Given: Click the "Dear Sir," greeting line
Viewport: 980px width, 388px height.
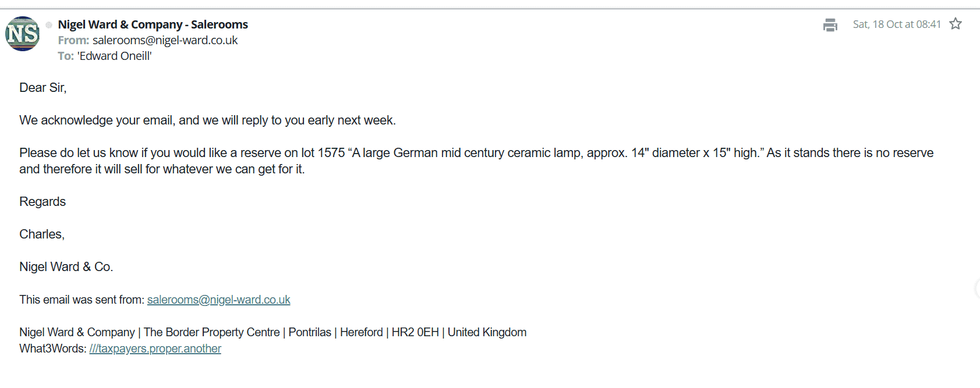Looking at the screenshot, I should point(43,88).
